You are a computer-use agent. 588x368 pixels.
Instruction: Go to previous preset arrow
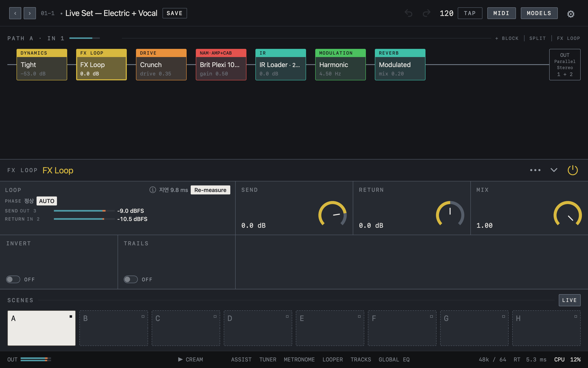pos(15,13)
